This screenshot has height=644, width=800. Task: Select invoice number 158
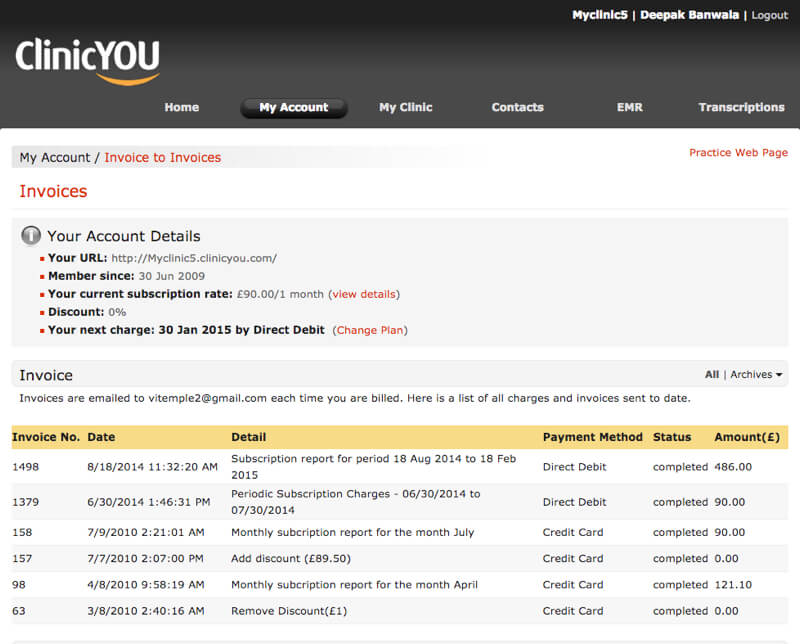[x=22, y=532]
